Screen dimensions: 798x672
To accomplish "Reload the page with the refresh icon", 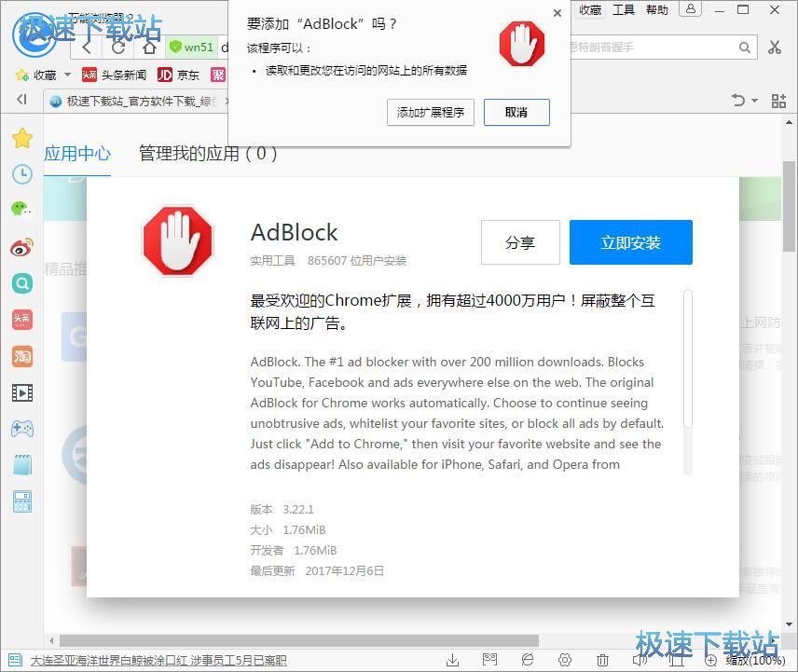I will click(x=118, y=48).
